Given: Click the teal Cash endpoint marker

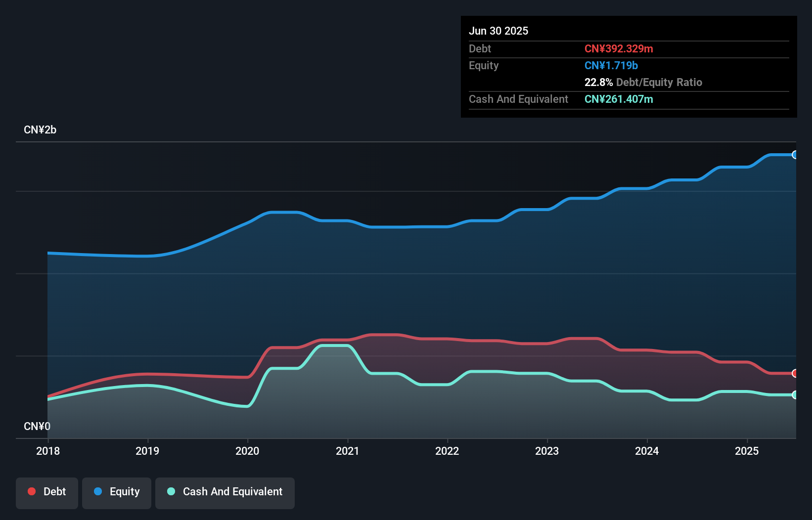Looking at the screenshot, I should [795, 394].
